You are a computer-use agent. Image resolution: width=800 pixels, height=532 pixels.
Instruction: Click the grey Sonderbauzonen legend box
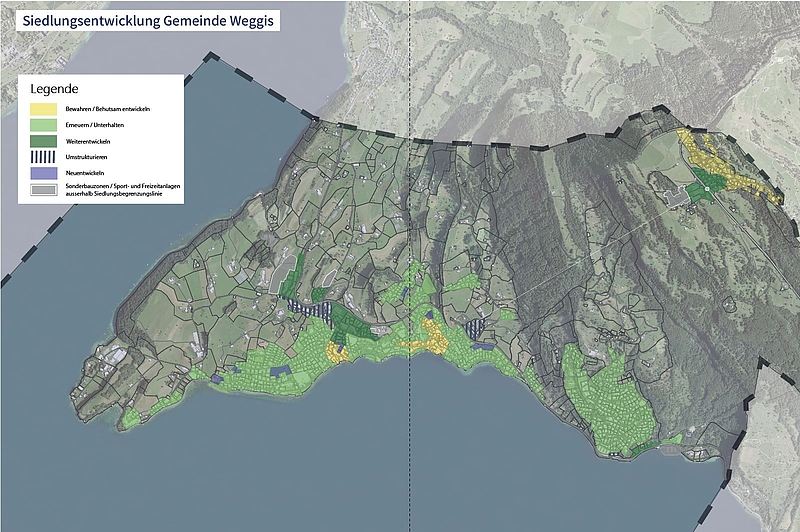pos(43,189)
